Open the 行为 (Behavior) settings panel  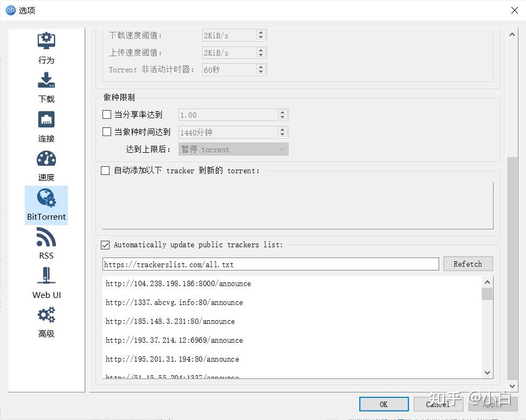pyautogui.click(x=46, y=48)
